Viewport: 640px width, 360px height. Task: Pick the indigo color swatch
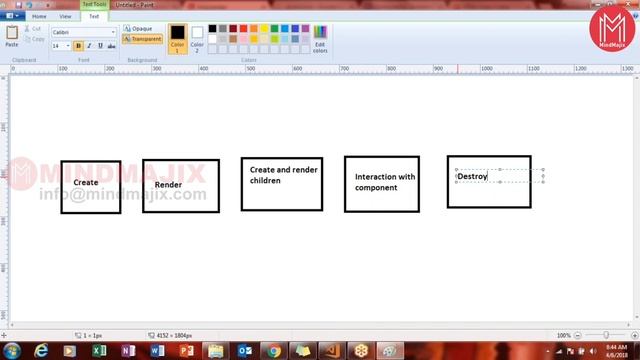[295, 28]
